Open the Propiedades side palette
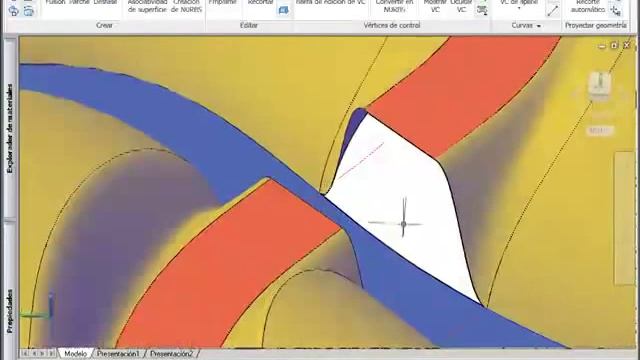Image resolution: width=640 pixels, height=360 pixels. pyautogui.click(x=10, y=311)
